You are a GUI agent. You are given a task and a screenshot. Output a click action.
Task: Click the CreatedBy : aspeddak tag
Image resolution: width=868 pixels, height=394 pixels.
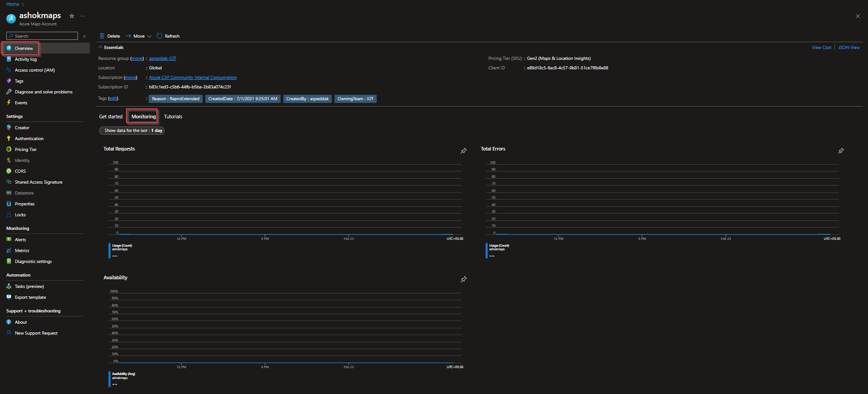[307, 98]
